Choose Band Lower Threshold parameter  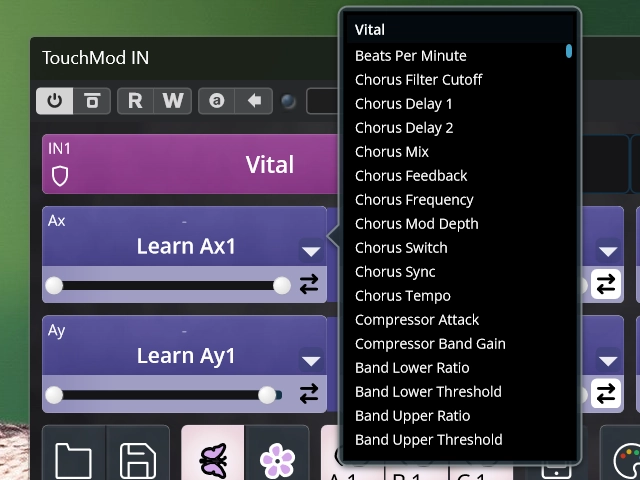coord(460,391)
